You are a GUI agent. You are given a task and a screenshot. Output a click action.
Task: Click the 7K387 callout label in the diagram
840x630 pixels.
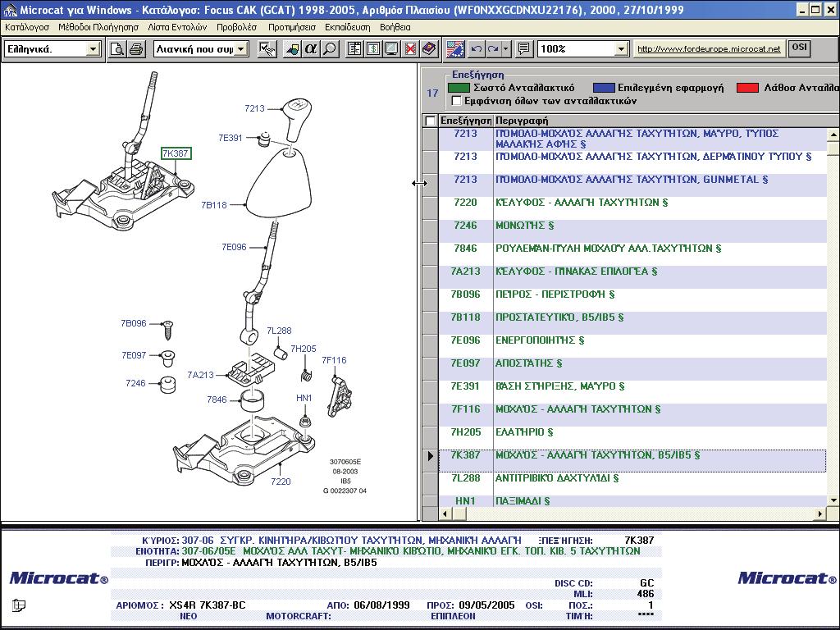coord(176,153)
